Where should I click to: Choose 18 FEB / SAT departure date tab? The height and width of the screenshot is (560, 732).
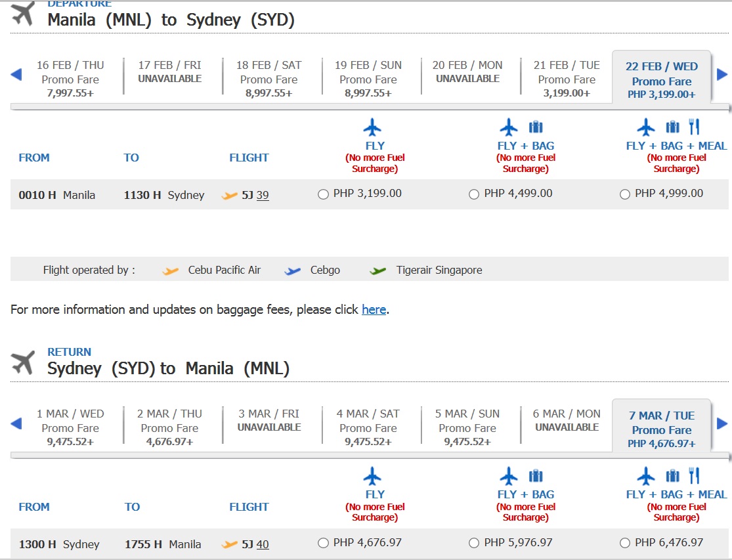[269, 78]
